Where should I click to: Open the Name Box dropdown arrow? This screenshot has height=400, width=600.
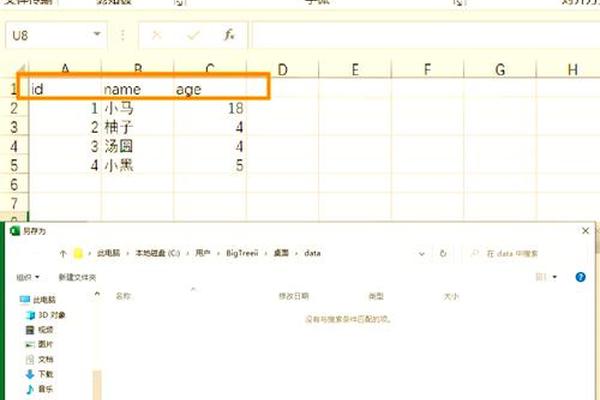[x=97, y=34]
